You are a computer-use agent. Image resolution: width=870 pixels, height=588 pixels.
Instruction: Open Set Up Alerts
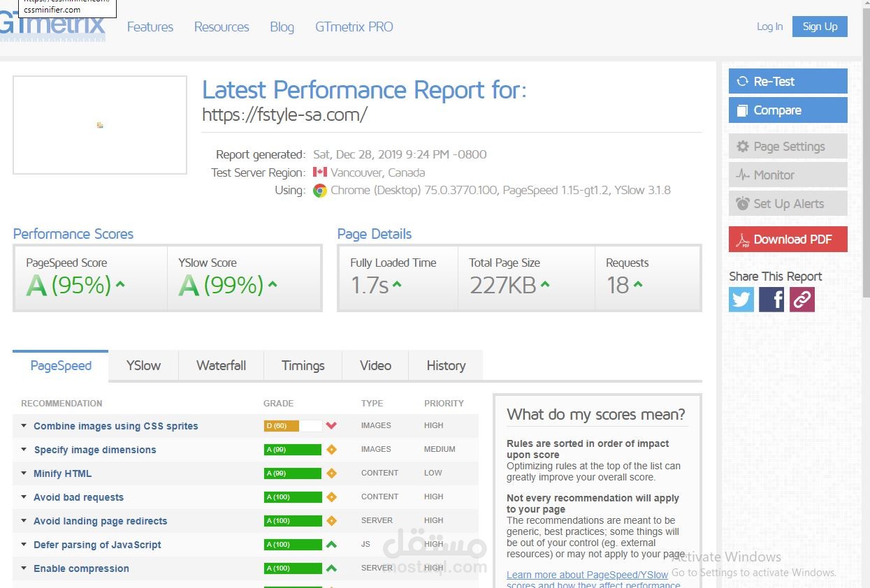tap(788, 204)
